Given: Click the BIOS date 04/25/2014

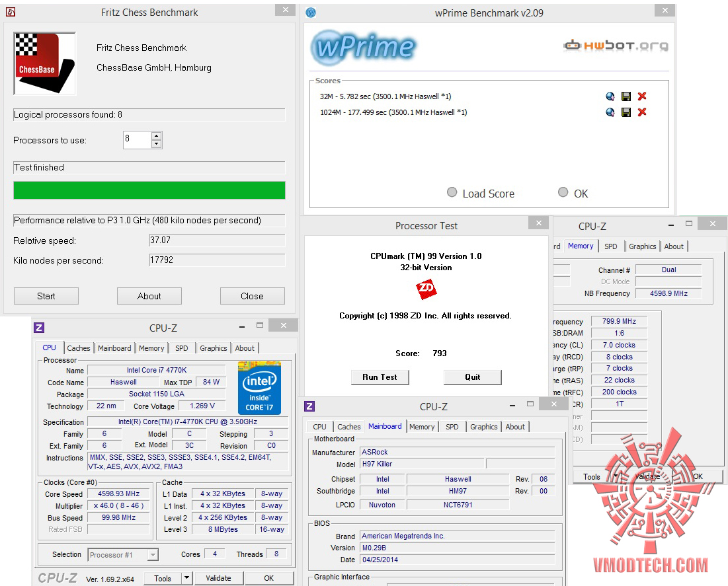Looking at the screenshot, I should 457,560.
